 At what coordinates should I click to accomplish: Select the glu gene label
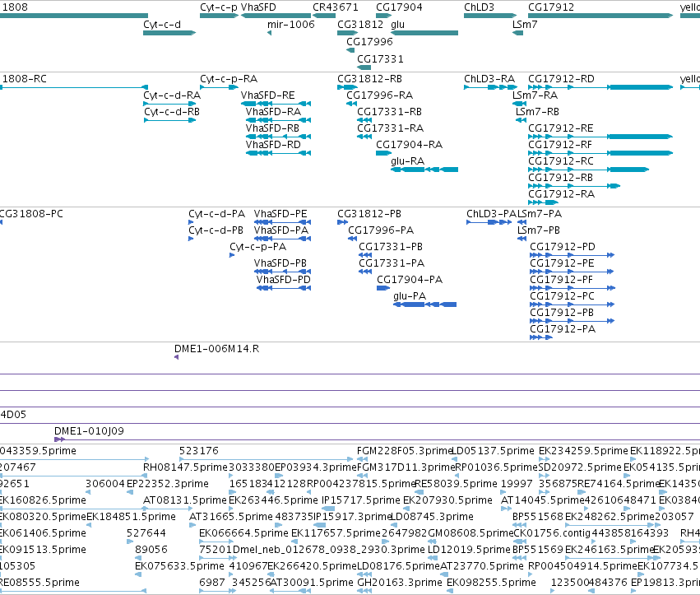click(x=398, y=25)
